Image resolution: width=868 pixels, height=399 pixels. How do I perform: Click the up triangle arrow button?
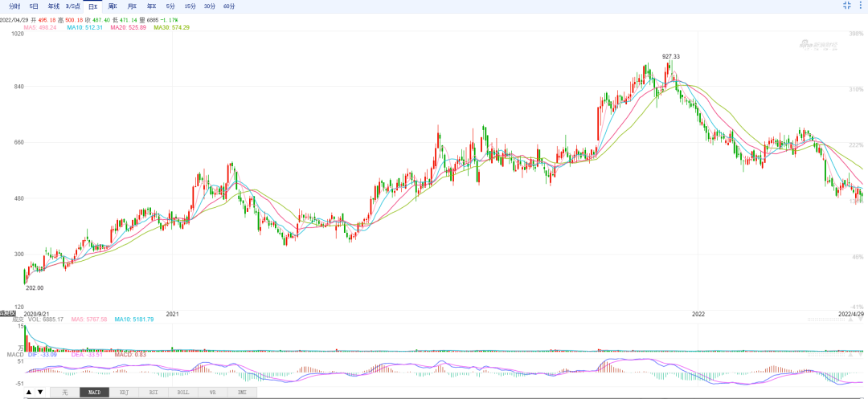(28, 392)
